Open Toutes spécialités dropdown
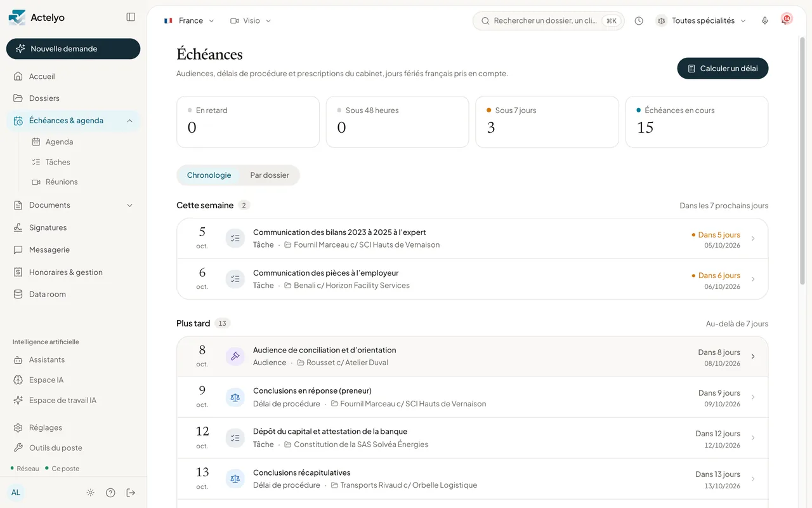The image size is (812, 508). point(701,21)
